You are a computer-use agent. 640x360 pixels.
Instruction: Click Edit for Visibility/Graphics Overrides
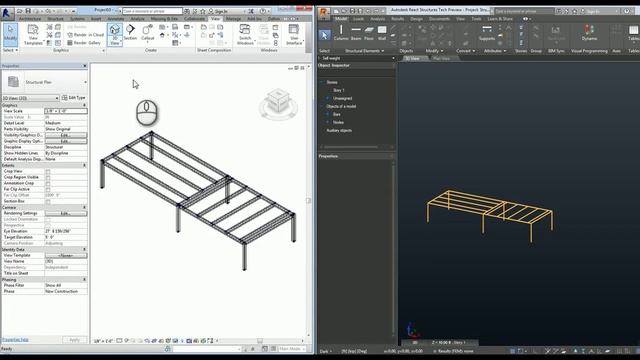coord(66,135)
